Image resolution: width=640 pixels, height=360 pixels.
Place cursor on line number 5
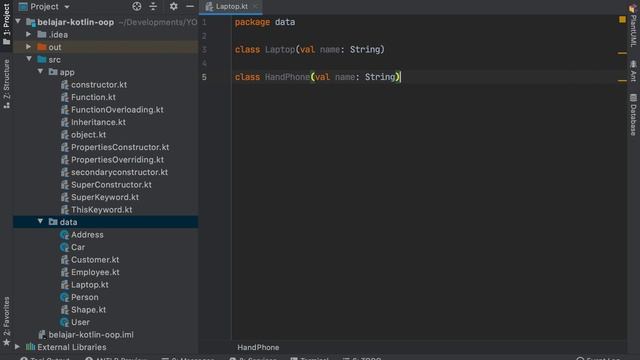204,77
